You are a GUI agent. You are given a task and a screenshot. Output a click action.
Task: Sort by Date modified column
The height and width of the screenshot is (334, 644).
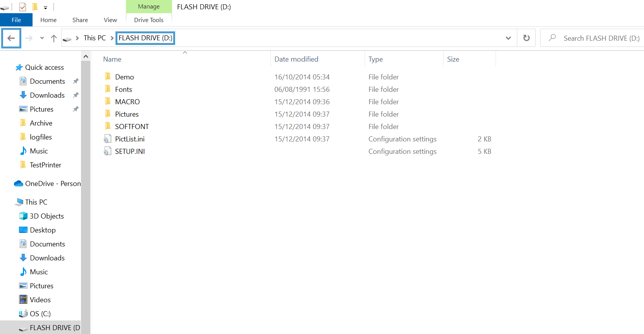[296, 59]
